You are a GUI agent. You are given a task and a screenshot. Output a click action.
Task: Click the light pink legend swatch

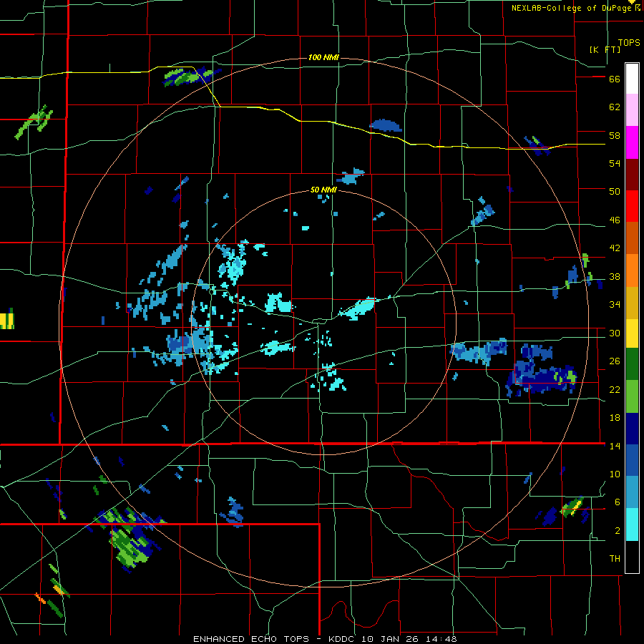[632, 110]
